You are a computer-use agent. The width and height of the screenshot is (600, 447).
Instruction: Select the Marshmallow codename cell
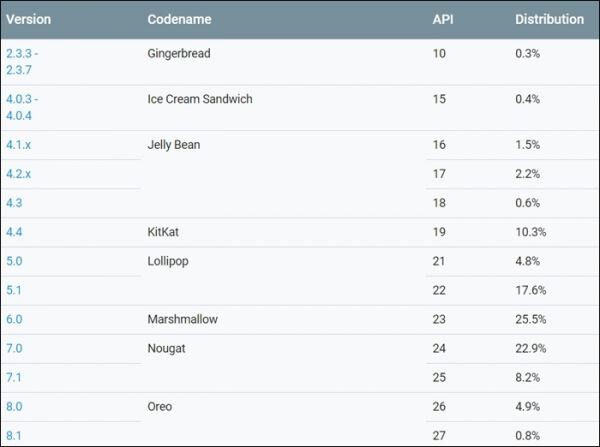[182, 319]
